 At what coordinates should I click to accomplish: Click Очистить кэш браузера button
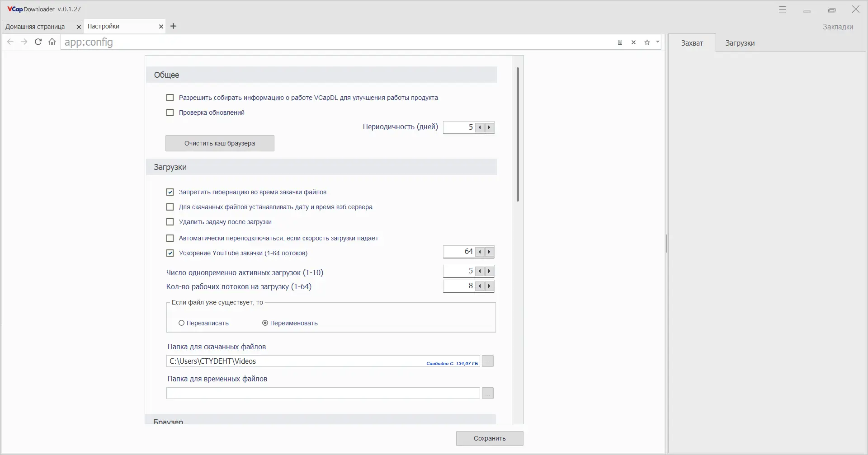pyautogui.click(x=220, y=143)
